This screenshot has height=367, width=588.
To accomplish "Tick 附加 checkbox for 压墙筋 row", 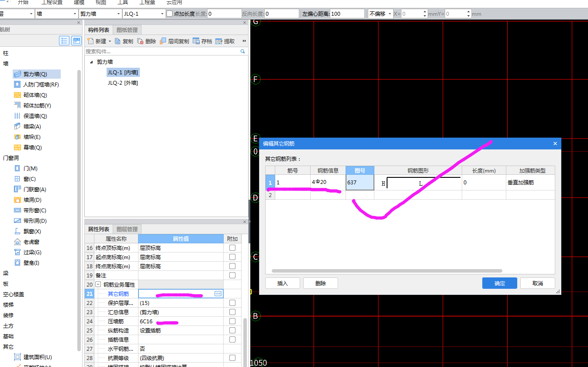I will [x=232, y=321].
